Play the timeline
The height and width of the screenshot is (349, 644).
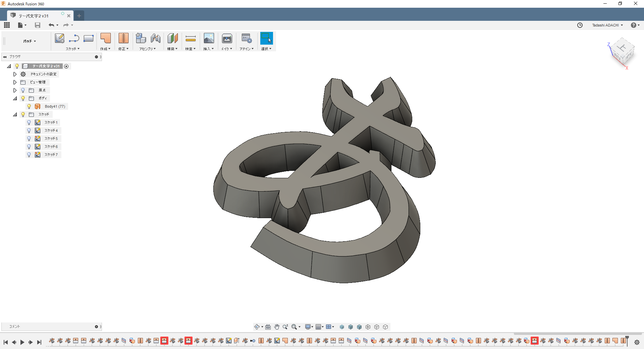(22, 342)
